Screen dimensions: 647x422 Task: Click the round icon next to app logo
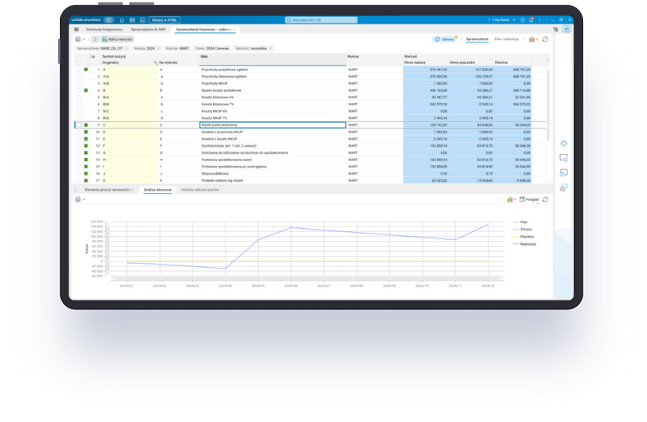109,20
